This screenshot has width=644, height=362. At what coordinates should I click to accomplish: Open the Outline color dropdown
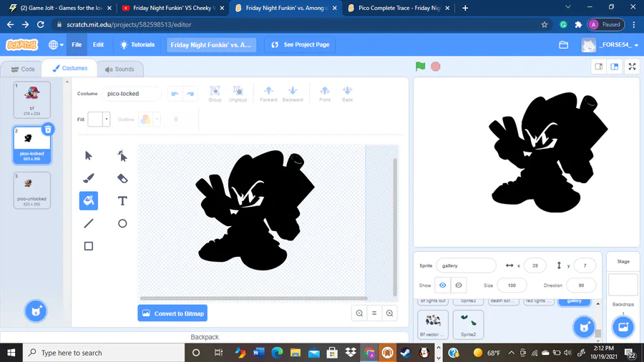(x=157, y=119)
